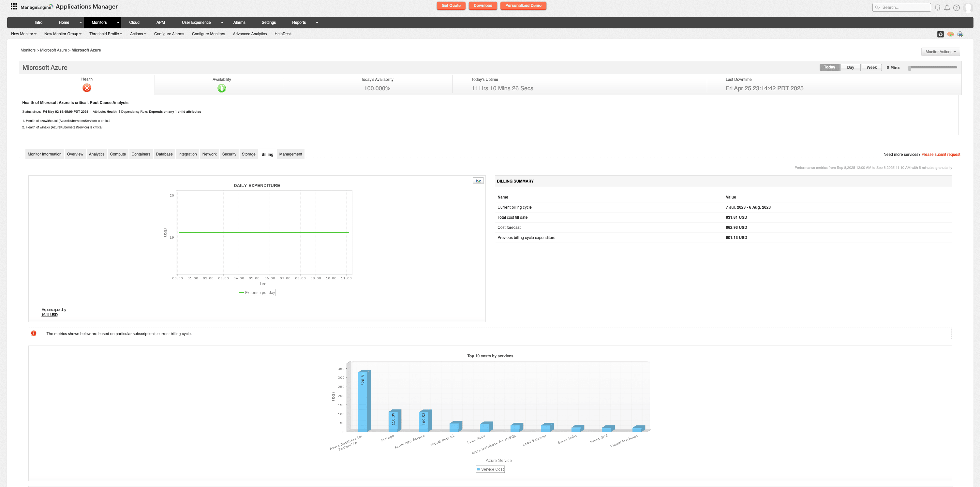This screenshot has width=980, height=487.
Task: Open the Threshold Profile dropdown
Action: coord(106,34)
